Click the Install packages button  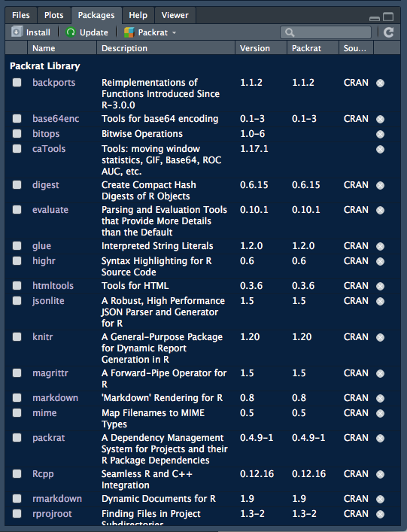pyautogui.click(x=31, y=32)
